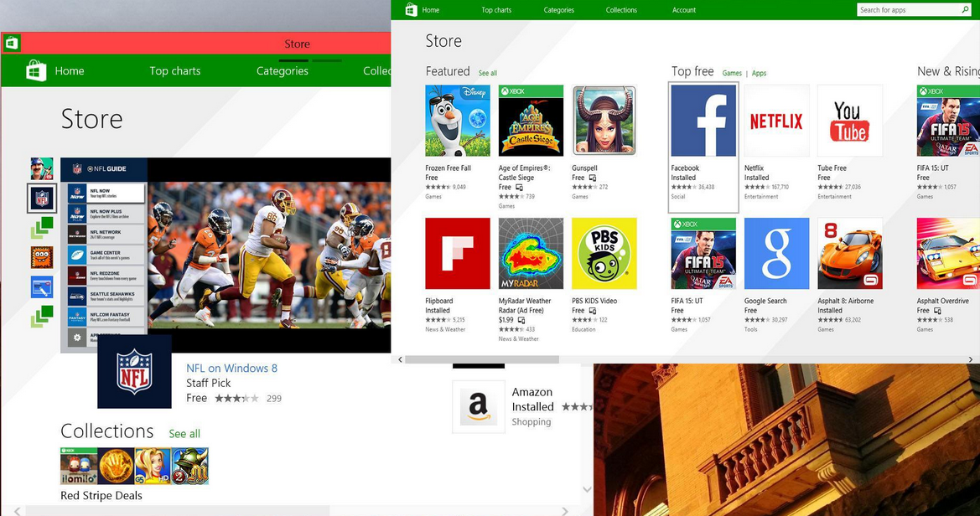The width and height of the screenshot is (980, 516).
Task: Click Store bag icon beside Home in large window
Action: (36, 70)
